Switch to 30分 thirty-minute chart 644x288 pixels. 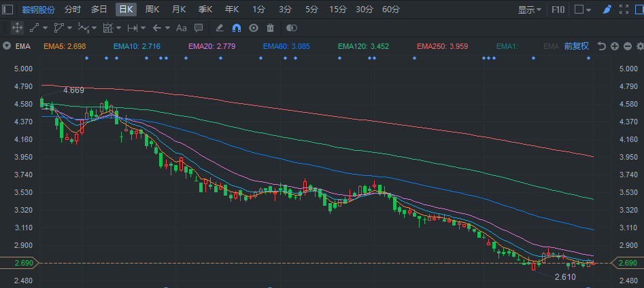click(365, 9)
